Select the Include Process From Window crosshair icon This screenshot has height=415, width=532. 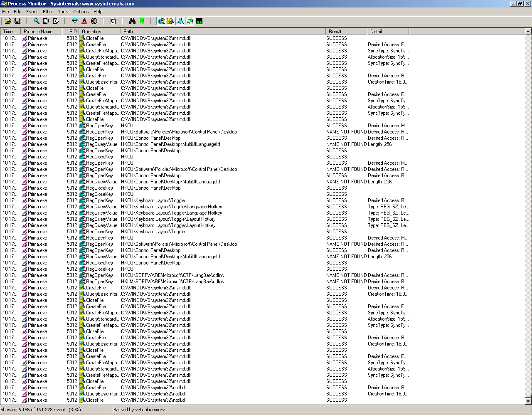[x=94, y=21]
